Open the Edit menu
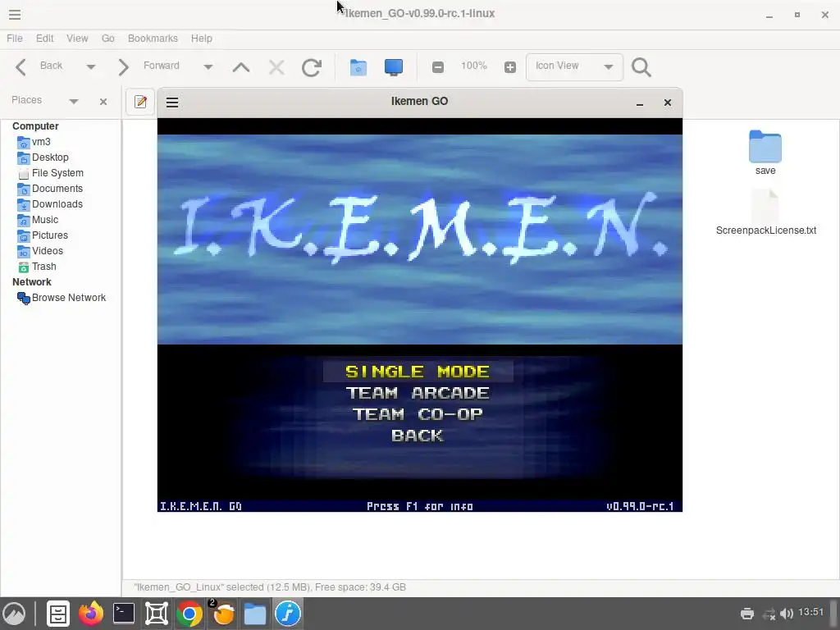The height and width of the screenshot is (630, 840). pos(44,39)
